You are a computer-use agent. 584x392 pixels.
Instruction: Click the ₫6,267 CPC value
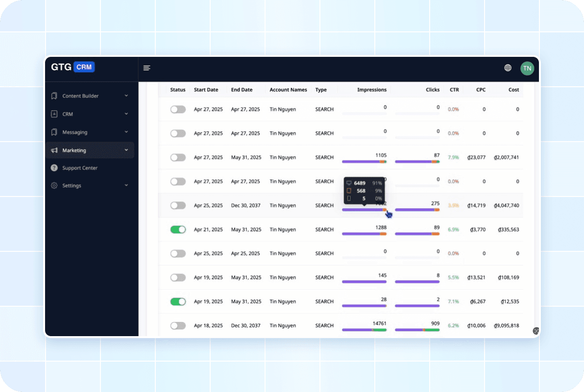pos(478,301)
